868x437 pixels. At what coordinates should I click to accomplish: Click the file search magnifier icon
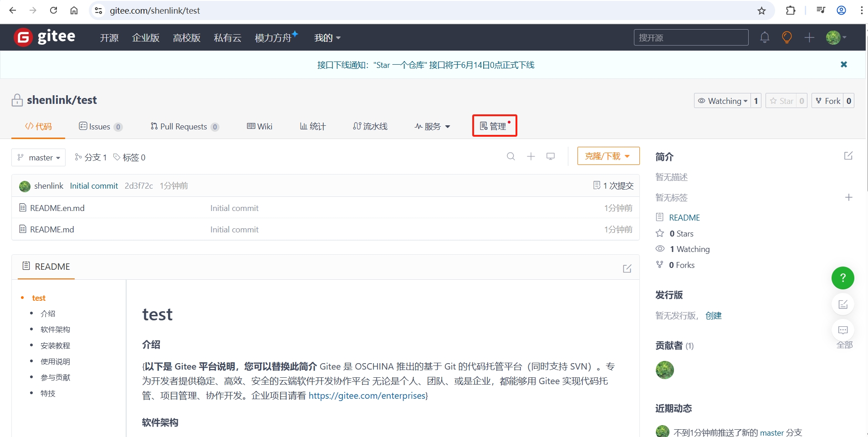(510, 156)
